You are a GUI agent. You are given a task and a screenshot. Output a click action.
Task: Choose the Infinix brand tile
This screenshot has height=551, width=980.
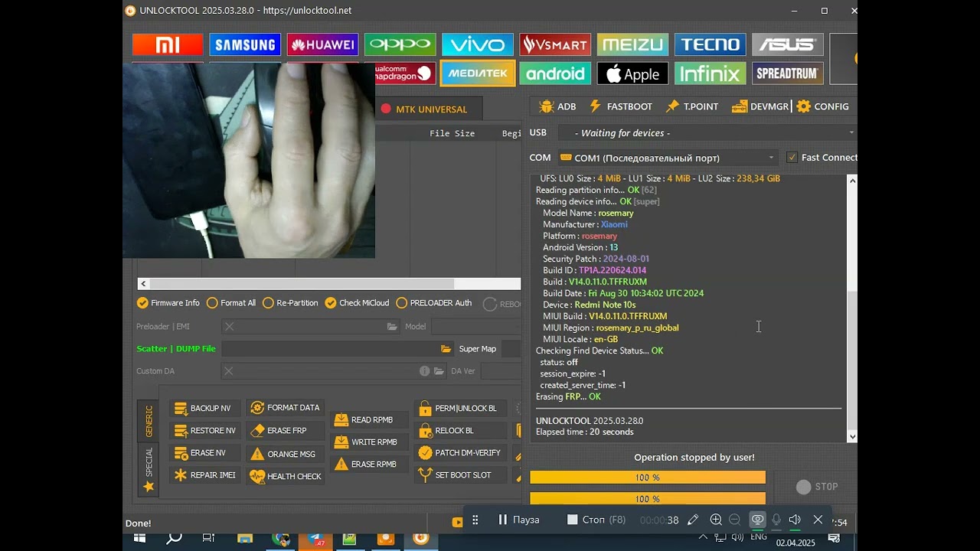point(710,73)
